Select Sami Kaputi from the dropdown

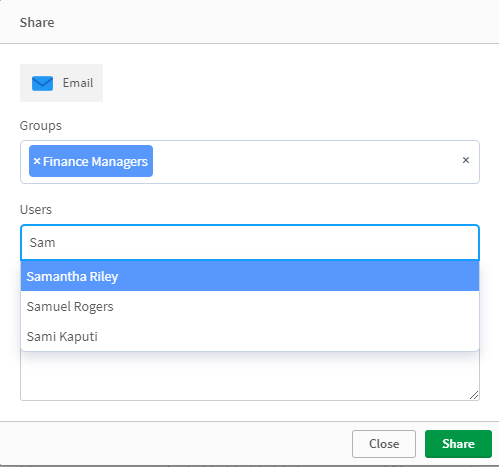(250, 336)
